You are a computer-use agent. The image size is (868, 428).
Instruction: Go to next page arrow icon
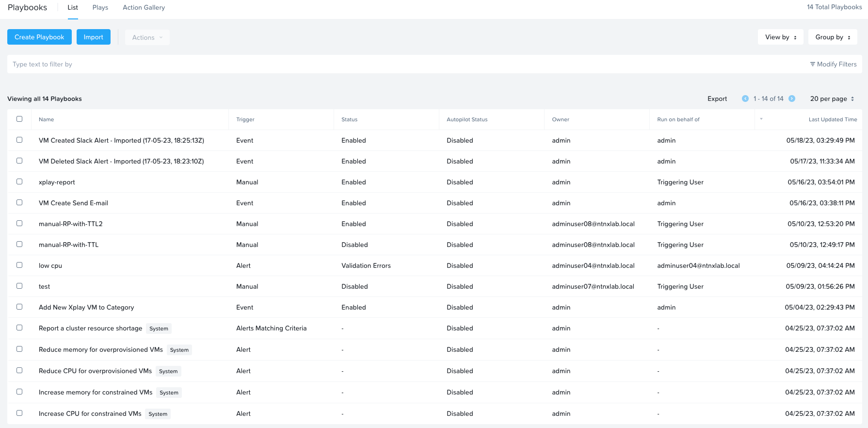click(x=792, y=99)
